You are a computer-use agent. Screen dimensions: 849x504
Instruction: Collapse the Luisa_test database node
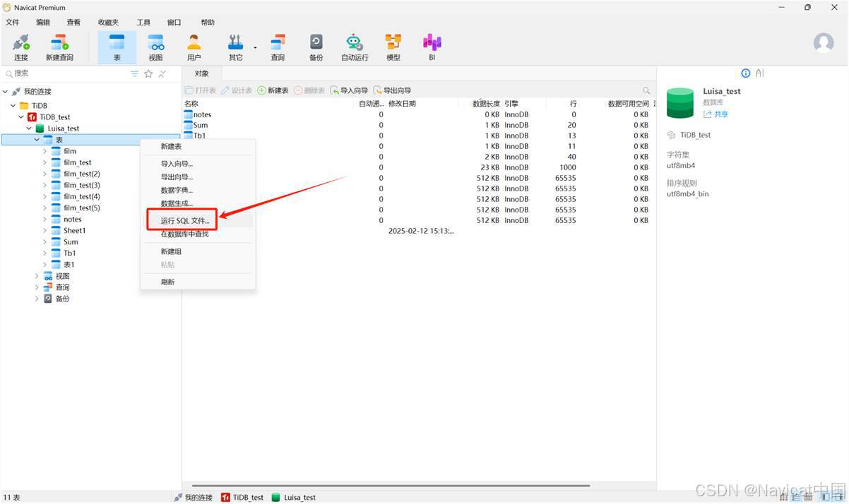pos(29,128)
